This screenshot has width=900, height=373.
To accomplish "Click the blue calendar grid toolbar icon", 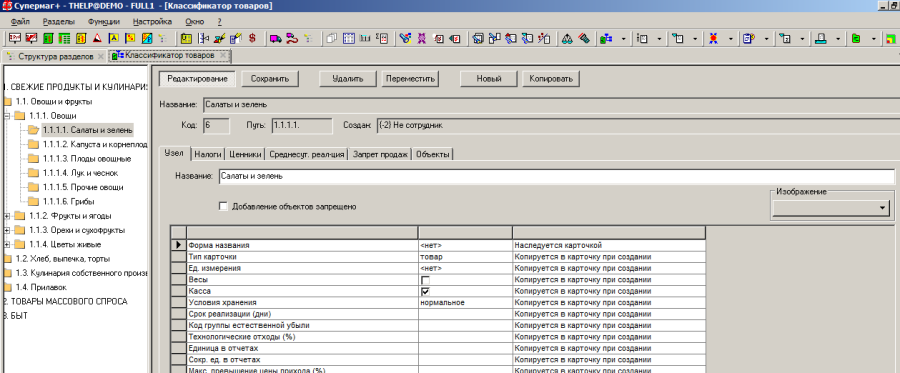I will click(348, 38).
